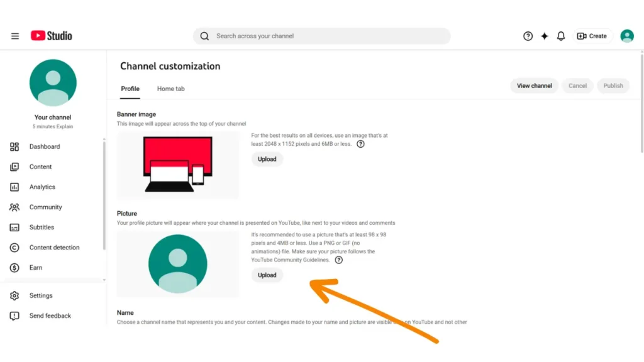Screen dimensions: 644x362
Task: Open the Subtitles panel
Action: (43, 227)
